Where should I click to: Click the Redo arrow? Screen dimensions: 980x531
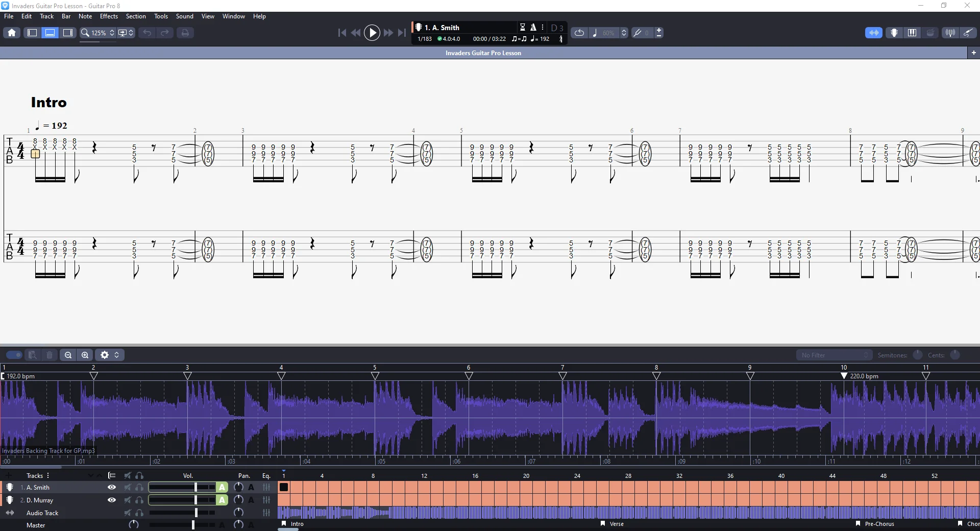pyautogui.click(x=165, y=33)
